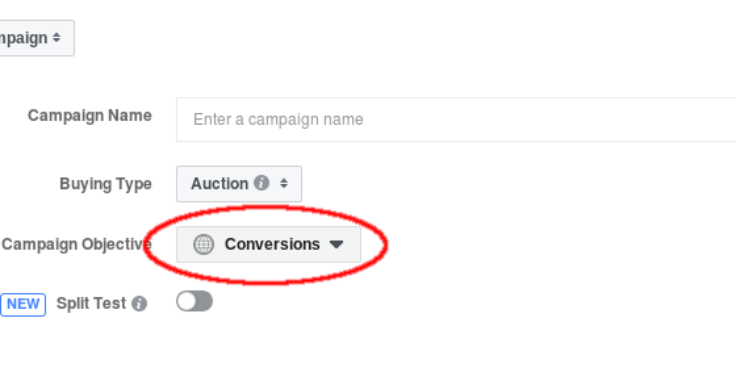Click the up-down arrows in Auction selector
Viewport: 736px width, 368px height.
coord(284,184)
